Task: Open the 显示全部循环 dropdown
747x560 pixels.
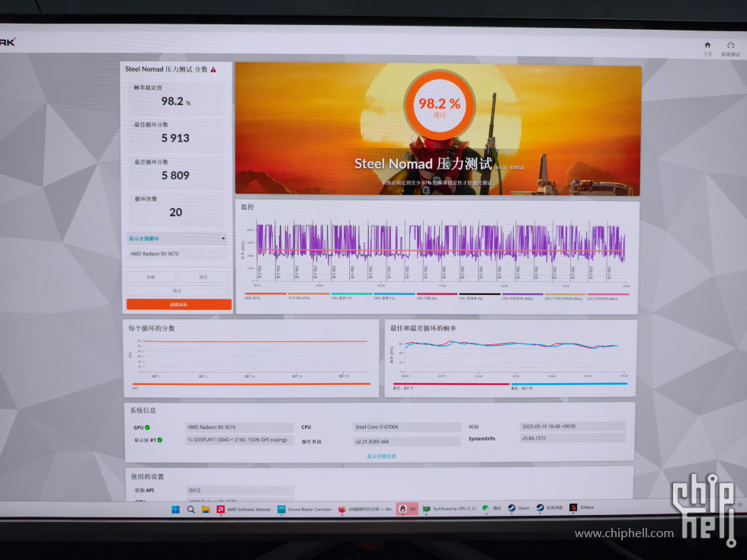Action: [177, 238]
